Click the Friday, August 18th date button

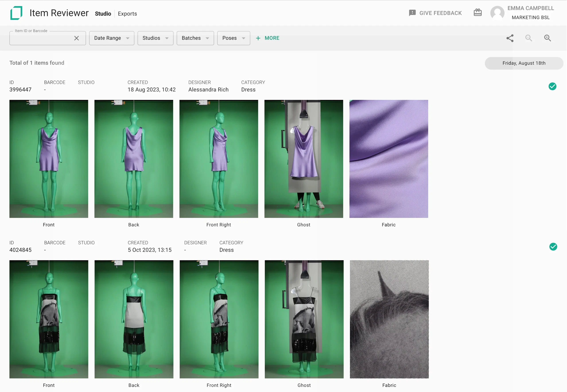pos(524,63)
